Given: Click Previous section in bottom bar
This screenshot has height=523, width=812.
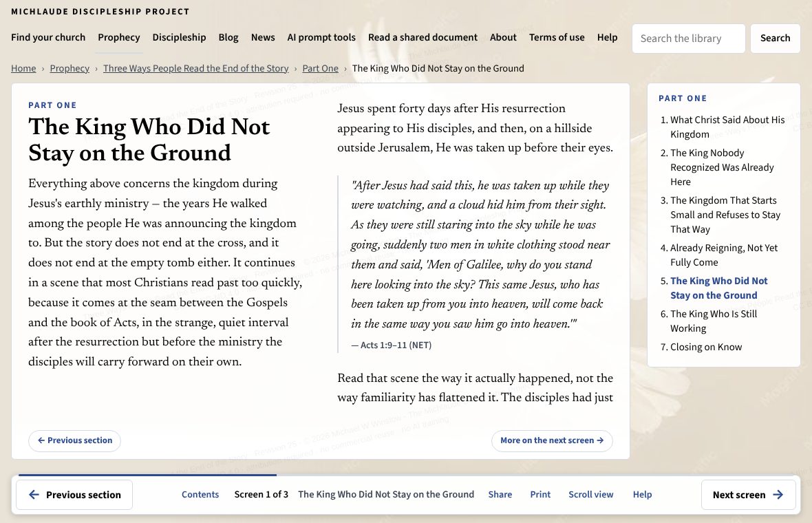Looking at the screenshot, I should [74, 495].
